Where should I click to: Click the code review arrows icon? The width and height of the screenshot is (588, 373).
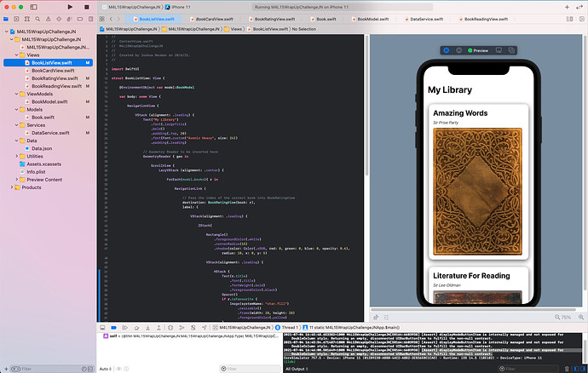579,7
